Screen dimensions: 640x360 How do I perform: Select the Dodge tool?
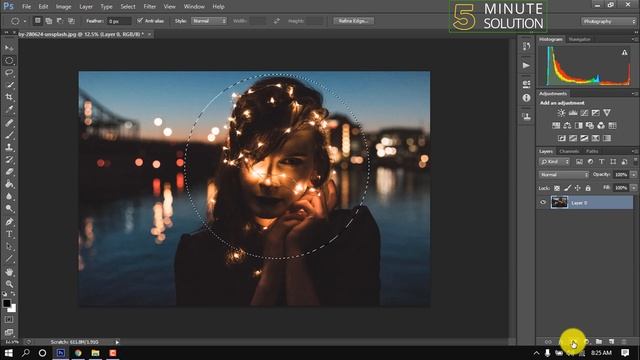click(9, 209)
